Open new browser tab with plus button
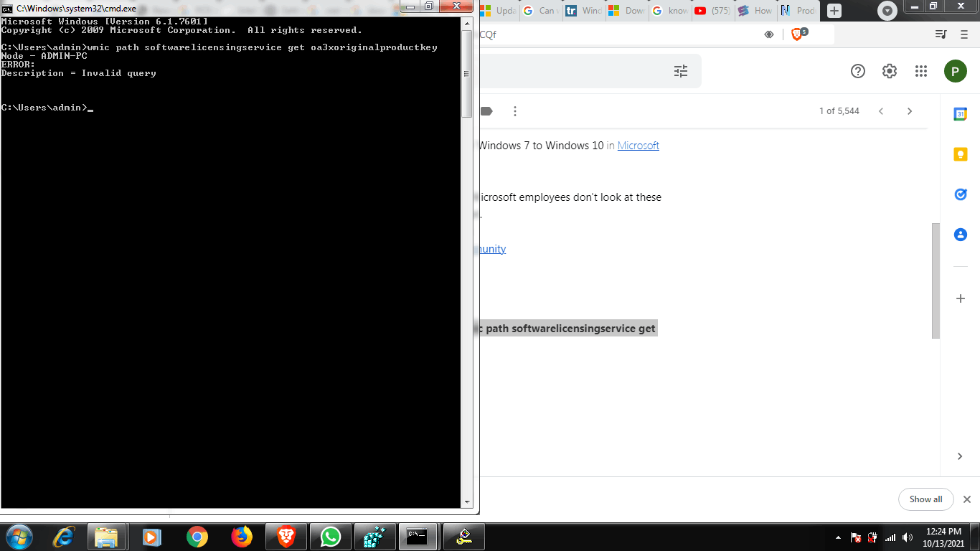Viewport: 980px width, 551px height. (x=834, y=11)
